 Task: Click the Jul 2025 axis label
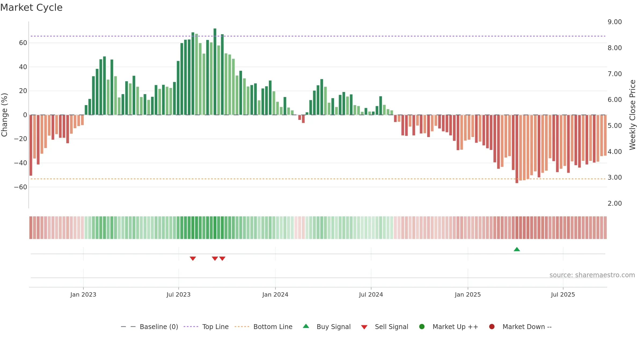point(563,294)
